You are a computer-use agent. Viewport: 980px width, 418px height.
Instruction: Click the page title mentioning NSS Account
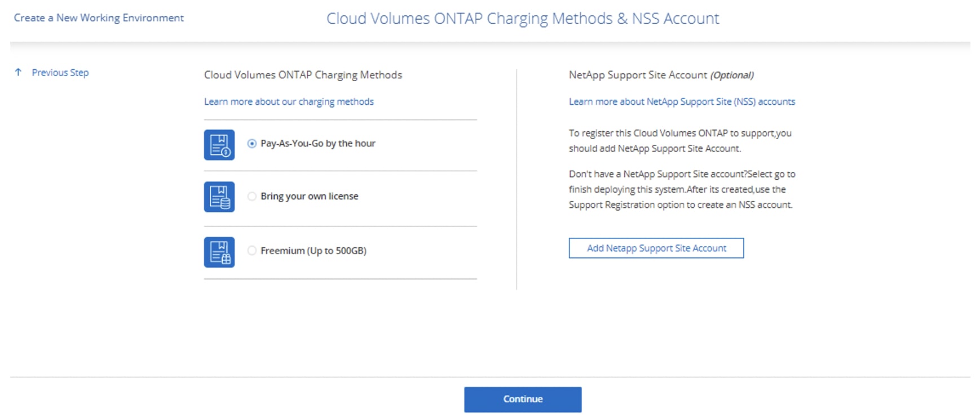pos(523,19)
